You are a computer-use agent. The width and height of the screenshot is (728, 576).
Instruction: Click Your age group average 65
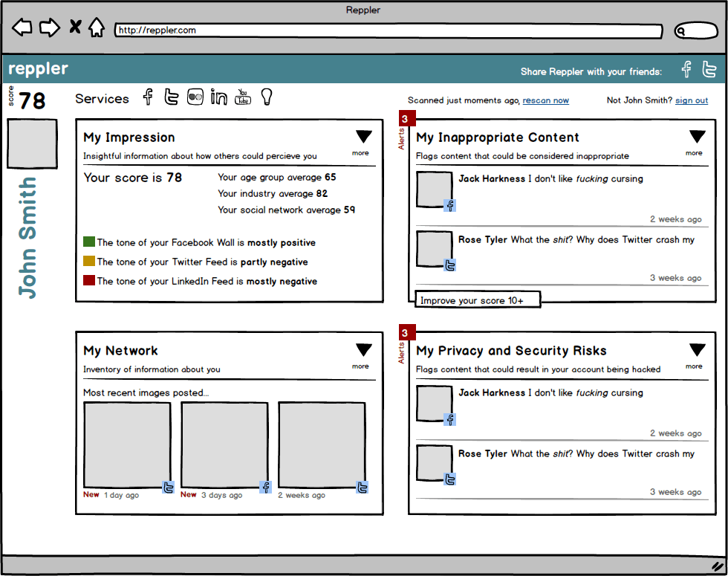(x=276, y=177)
